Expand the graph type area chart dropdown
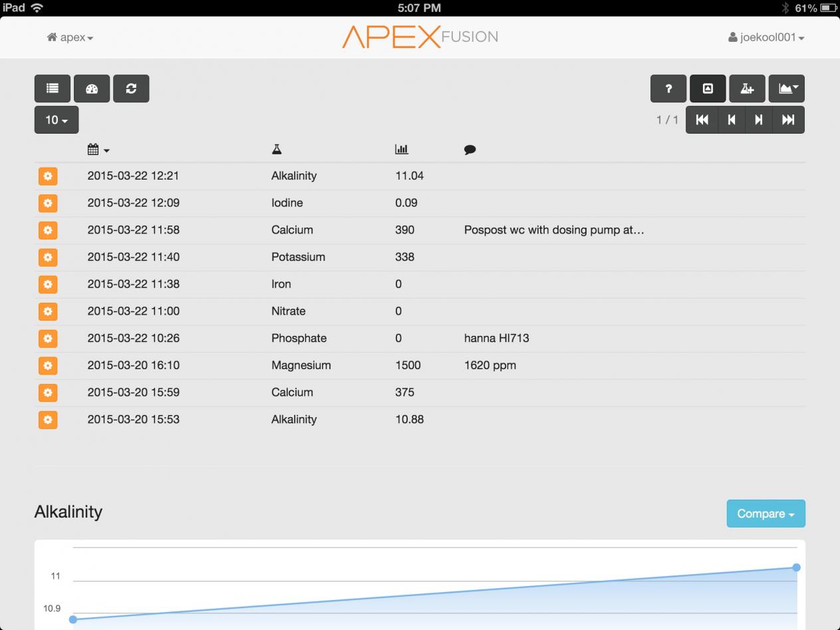Viewport: 840px width, 630px height. tap(787, 88)
